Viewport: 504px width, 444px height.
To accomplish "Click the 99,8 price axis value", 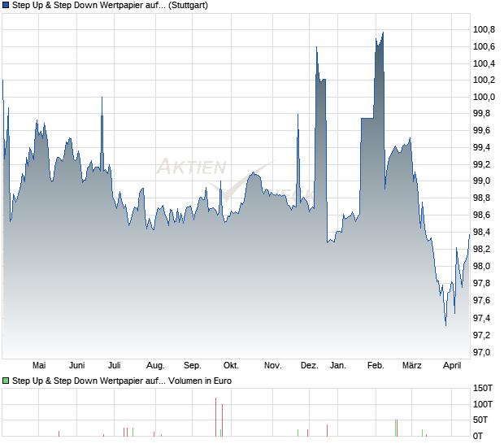I will pyautogui.click(x=481, y=113).
